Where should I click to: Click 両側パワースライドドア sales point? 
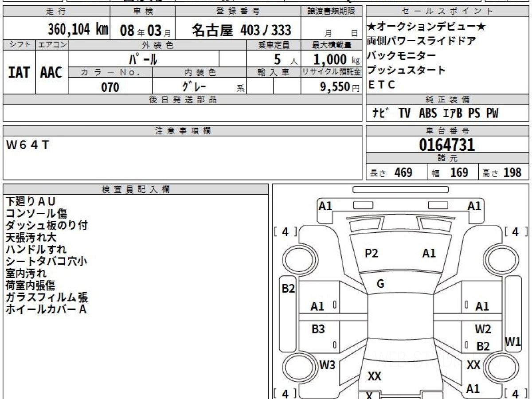click(x=422, y=41)
